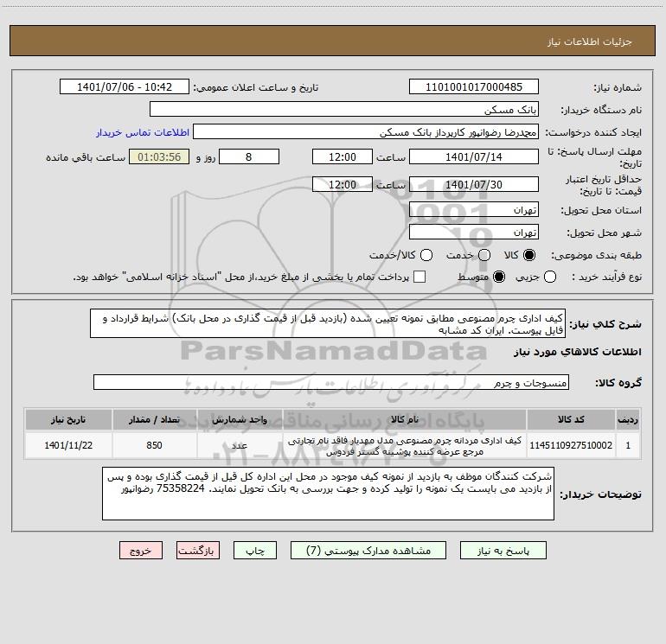Click the section title اطلاعات کالاهای مورد نیاز
Screen dimensions: 666x644
577,352
